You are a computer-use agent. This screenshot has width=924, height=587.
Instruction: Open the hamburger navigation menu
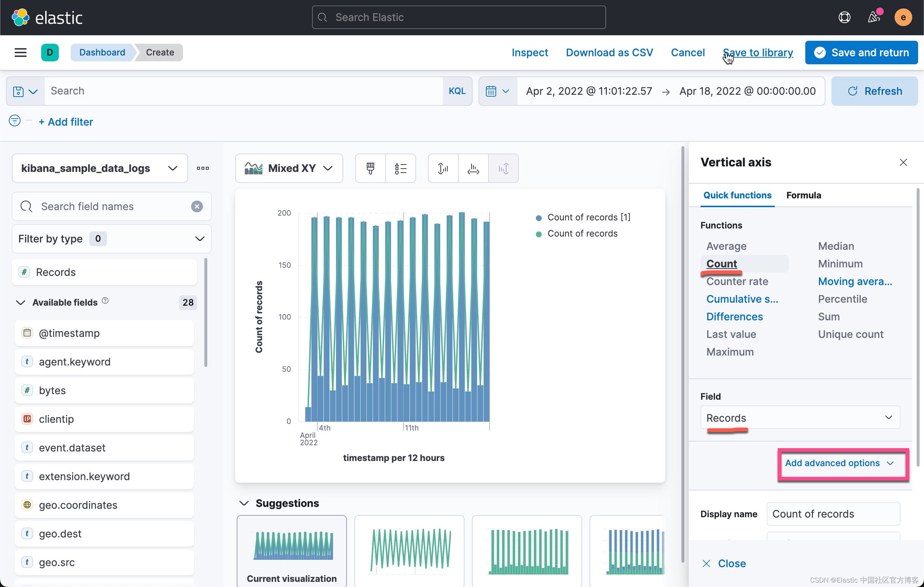click(x=20, y=53)
